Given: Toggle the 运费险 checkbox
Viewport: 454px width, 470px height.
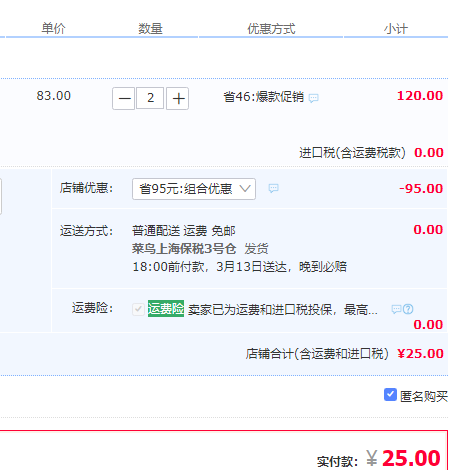Looking at the screenshot, I should 138,309.
